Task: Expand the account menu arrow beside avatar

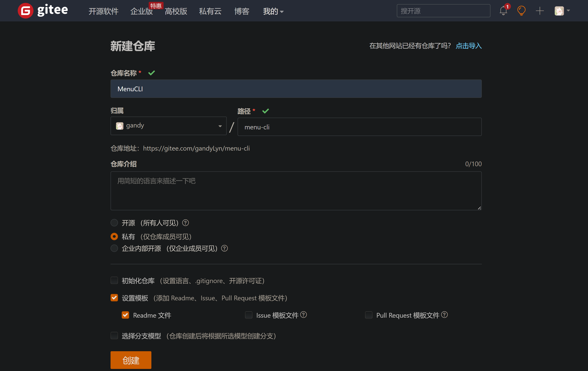Action: tap(568, 11)
